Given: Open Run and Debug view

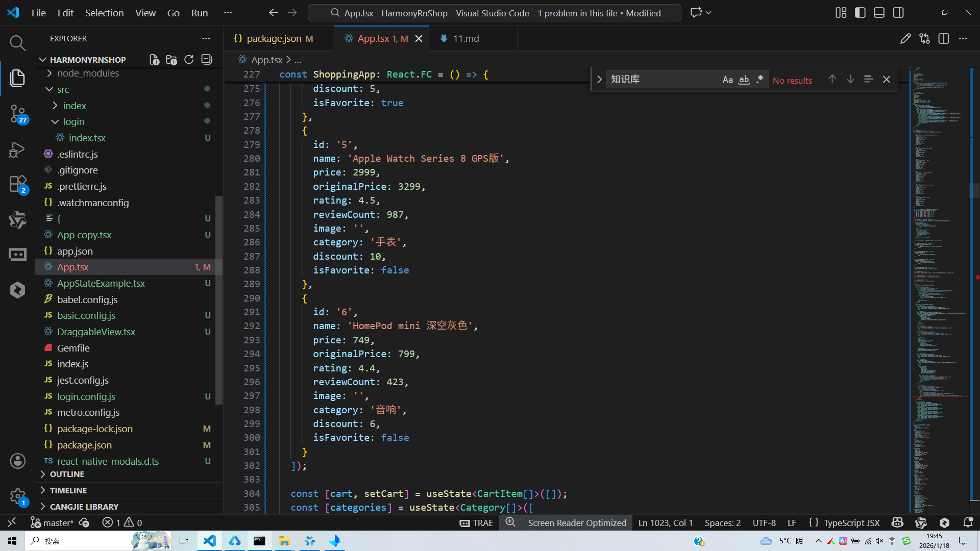Looking at the screenshot, I should pos(17,149).
